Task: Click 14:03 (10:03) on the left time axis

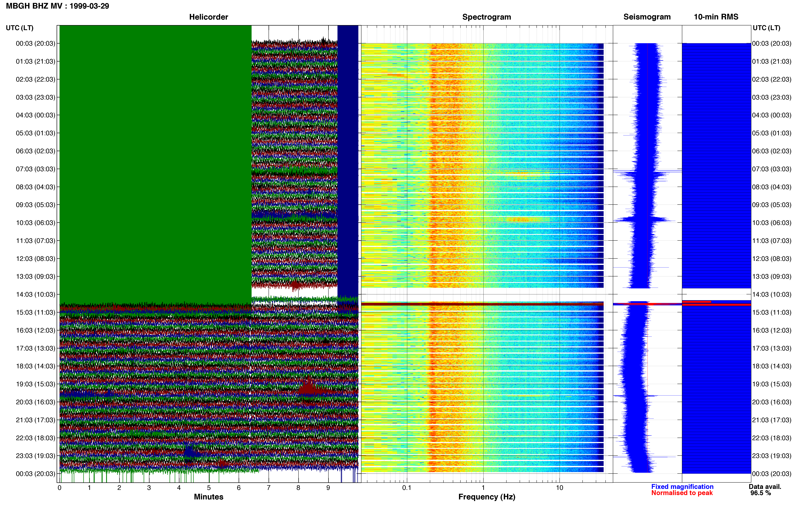Action: point(36,295)
